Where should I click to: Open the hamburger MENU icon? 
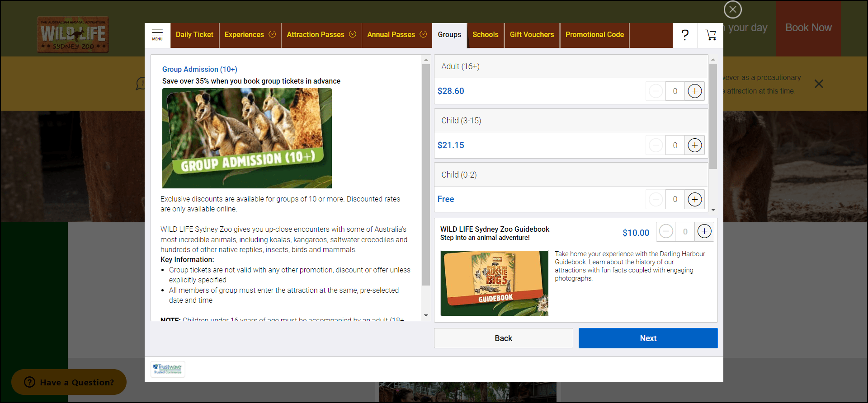157,35
